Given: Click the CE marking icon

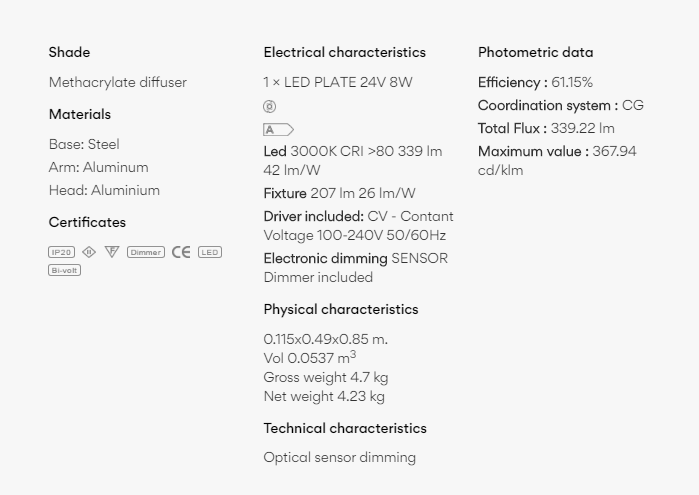Looking at the screenshot, I should pos(181,252).
